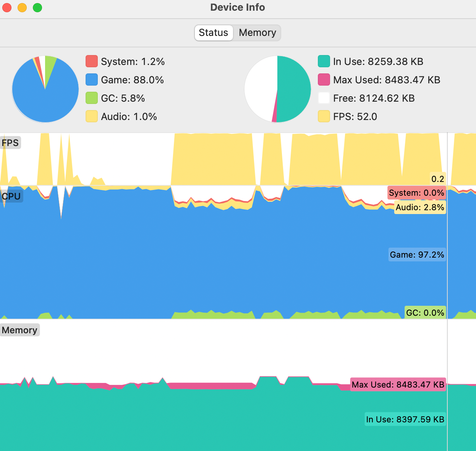The width and height of the screenshot is (476, 451).
Task: Click the 'FPS: 52.0' legend text
Action: [x=355, y=117]
